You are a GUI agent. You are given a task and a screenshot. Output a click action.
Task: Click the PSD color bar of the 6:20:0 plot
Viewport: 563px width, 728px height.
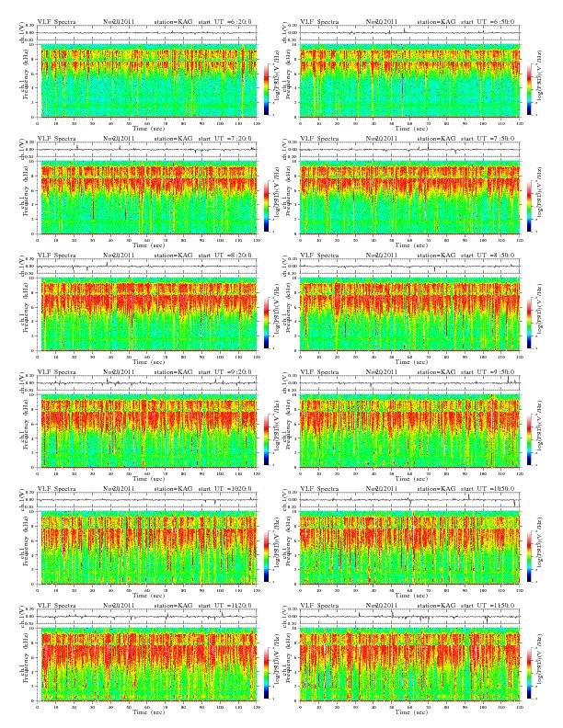266,89
